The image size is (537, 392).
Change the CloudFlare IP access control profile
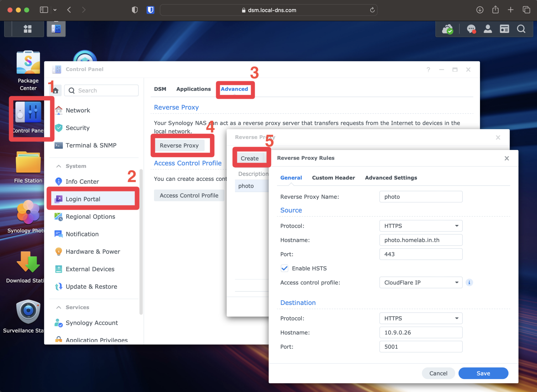[420, 282]
